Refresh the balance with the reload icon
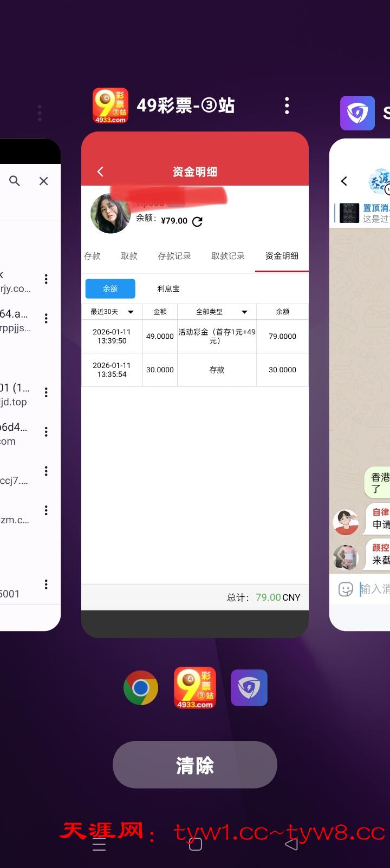This screenshot has height=868, width=390. click(198, 221)
